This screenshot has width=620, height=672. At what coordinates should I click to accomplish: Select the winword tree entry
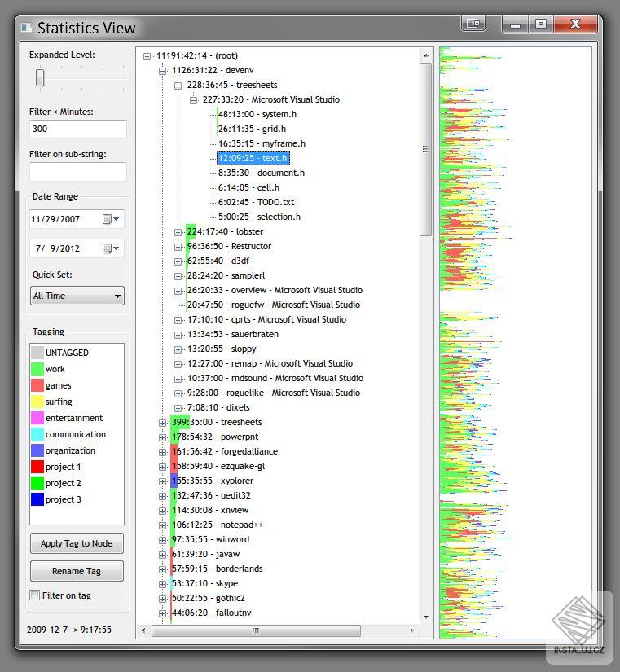(210, 539)
